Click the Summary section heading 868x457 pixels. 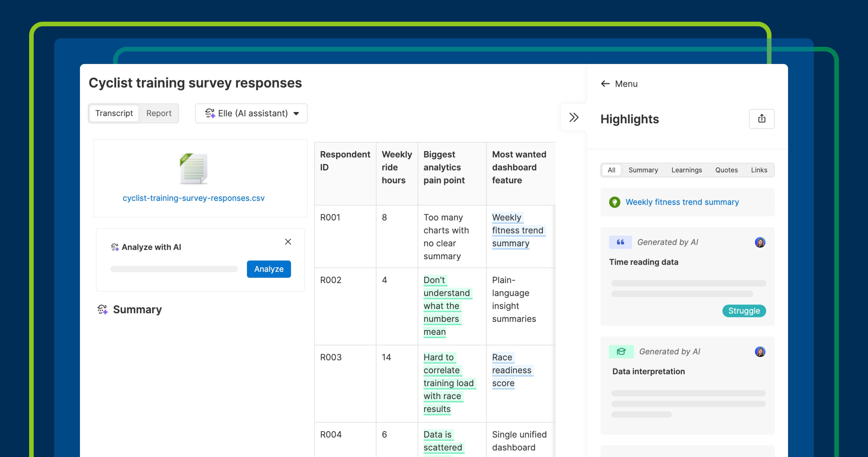coord(137,309)
